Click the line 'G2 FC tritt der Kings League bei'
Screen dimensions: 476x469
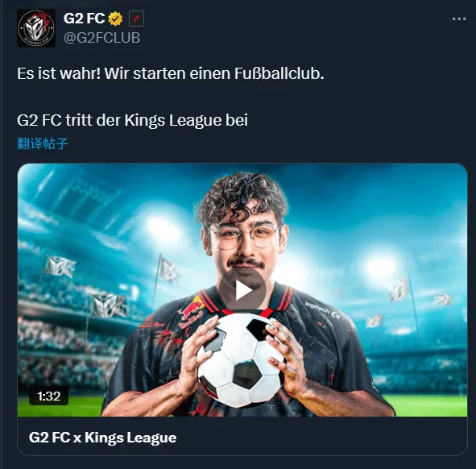(132, 120)
